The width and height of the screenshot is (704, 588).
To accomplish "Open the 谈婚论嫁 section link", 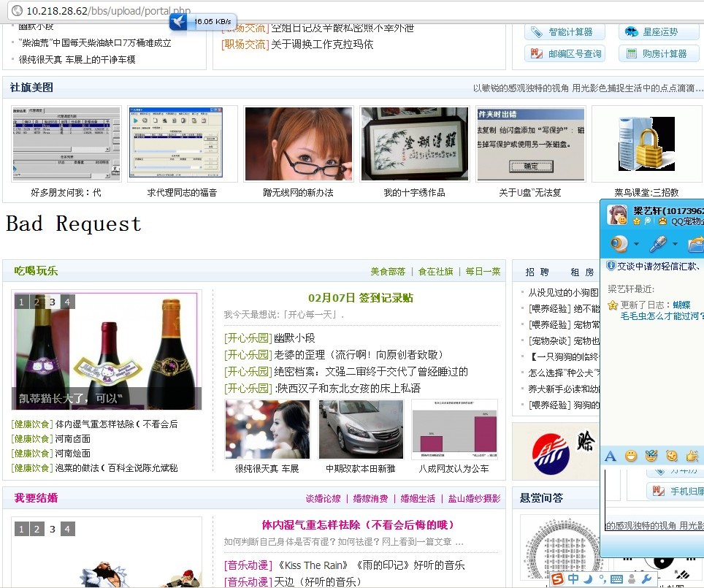I will coord(324,499).
